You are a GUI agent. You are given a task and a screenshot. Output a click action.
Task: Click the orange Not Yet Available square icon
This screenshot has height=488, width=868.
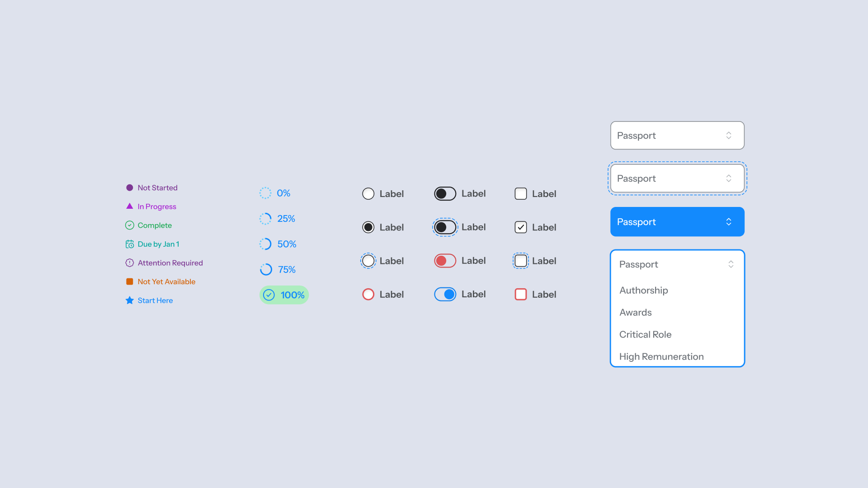coord(129,282)
